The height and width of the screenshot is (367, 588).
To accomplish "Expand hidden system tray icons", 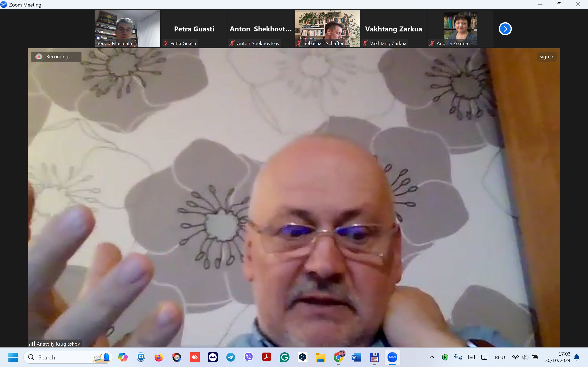I will pos(432,357).
